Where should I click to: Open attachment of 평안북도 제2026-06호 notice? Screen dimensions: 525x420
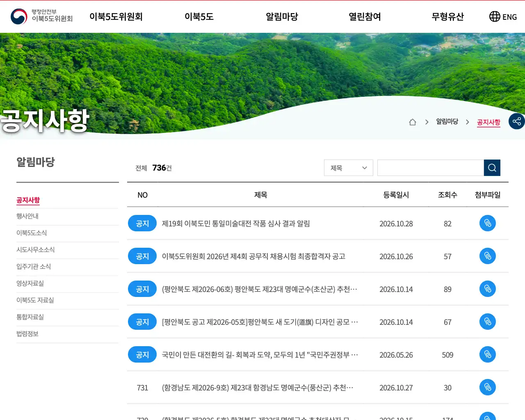[488, 289]
